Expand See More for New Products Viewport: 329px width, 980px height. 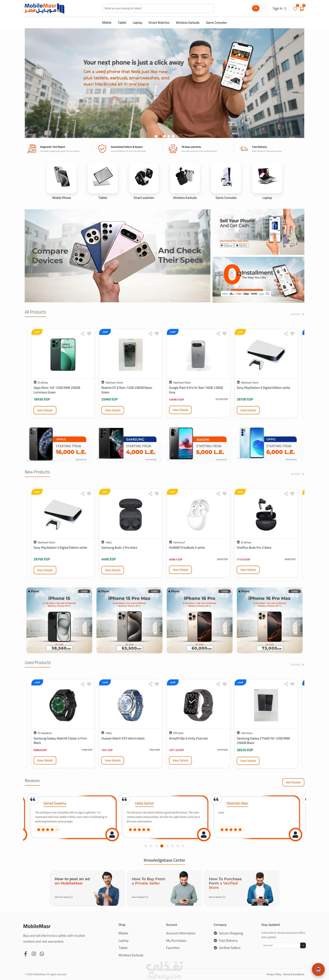pos(297,474)
